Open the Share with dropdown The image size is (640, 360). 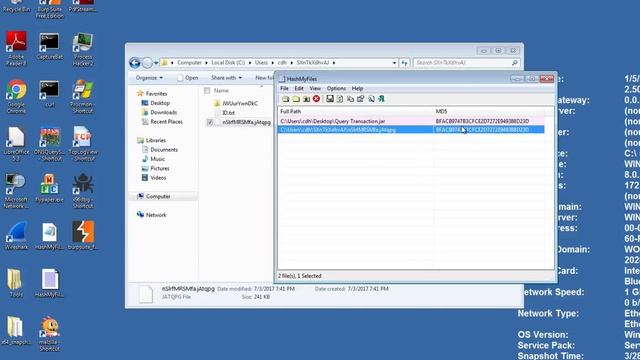coord(226,78)
